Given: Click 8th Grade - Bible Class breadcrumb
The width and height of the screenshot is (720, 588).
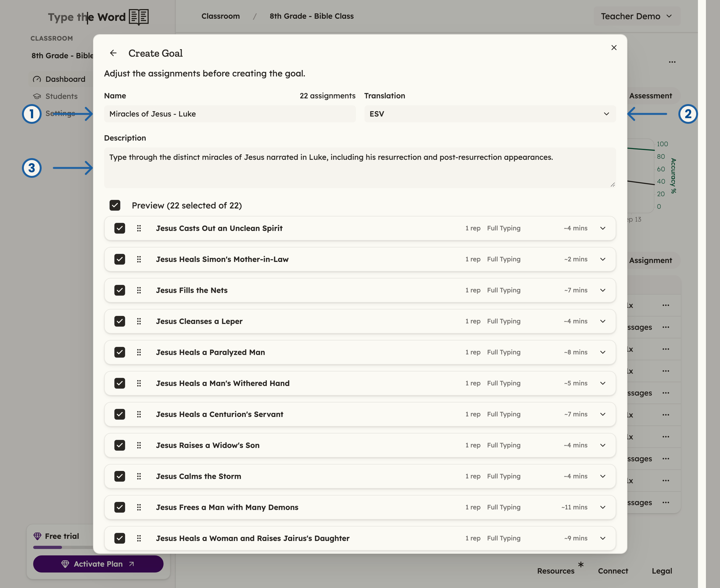Looking at the screenshot, I should point(311,16).
